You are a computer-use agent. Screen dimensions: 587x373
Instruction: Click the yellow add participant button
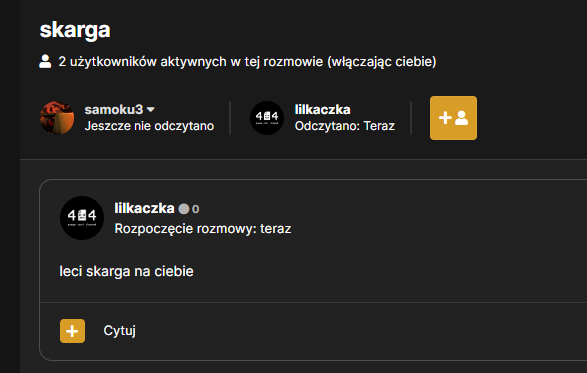click(453, 118)
